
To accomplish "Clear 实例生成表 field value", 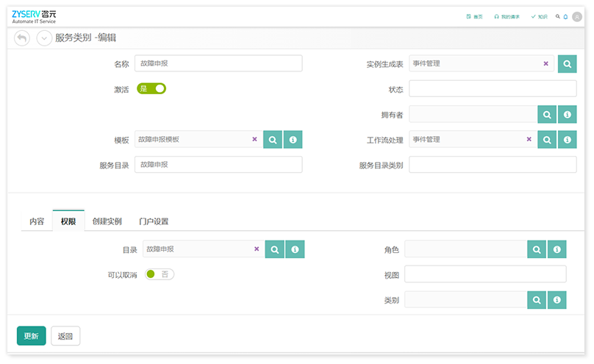I will [x=546, y=64].
